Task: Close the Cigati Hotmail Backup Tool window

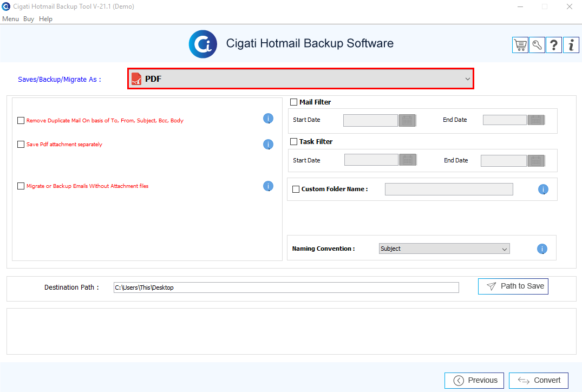Action: [x=570, y=6]
